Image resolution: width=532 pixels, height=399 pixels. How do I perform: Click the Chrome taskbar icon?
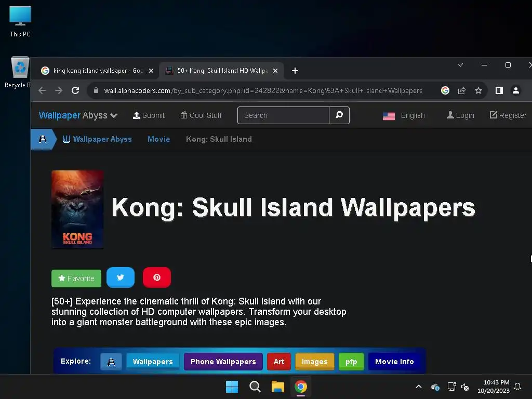pyautogui.click(x=301, y=387)
